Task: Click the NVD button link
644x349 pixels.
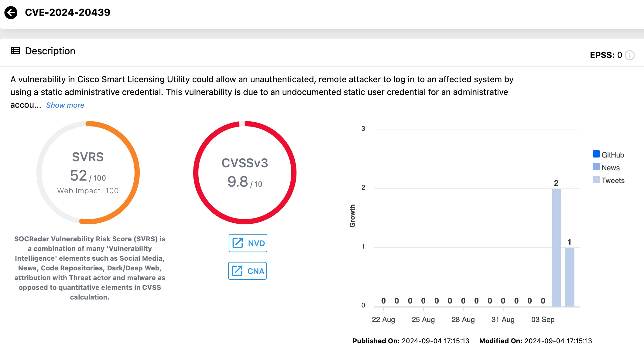Action: point(248,243)
